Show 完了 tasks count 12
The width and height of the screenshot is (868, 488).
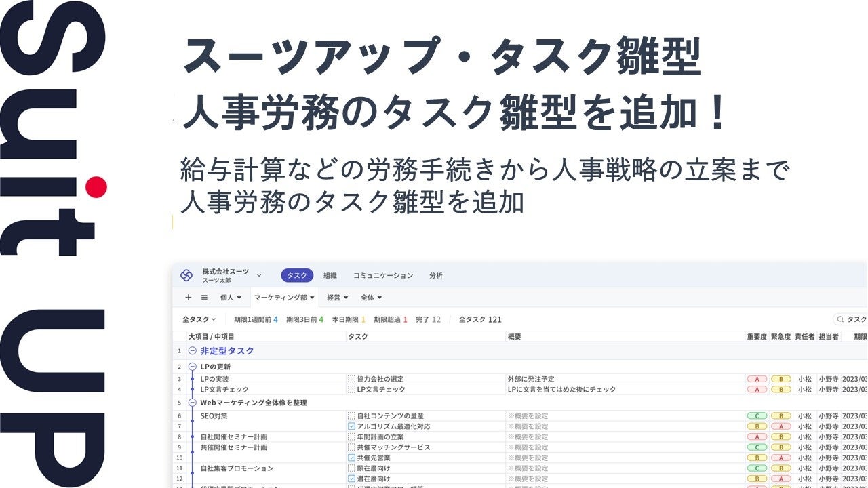tap(428, 319)
